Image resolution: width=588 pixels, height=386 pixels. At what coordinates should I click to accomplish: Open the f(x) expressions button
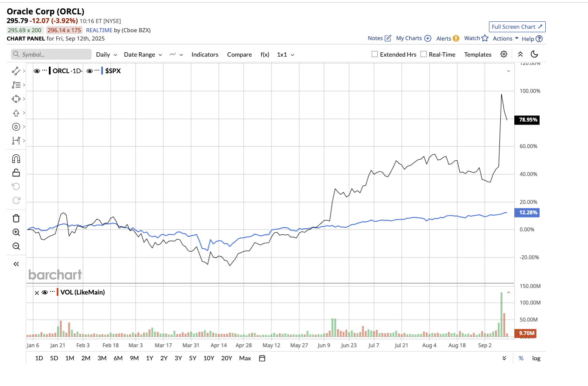265,54
